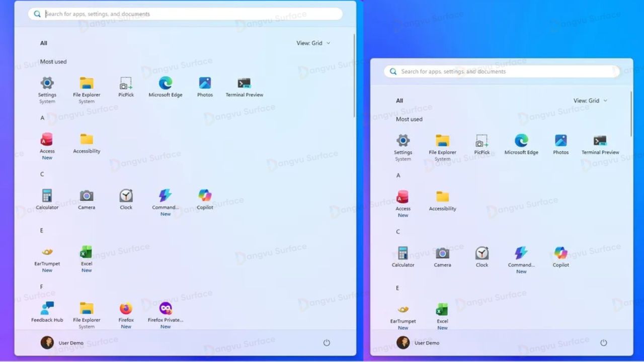This screenshot has width=644, height=362.
Task: Open Microsoft Edge in the right Start menu
Action: point(521,145)
